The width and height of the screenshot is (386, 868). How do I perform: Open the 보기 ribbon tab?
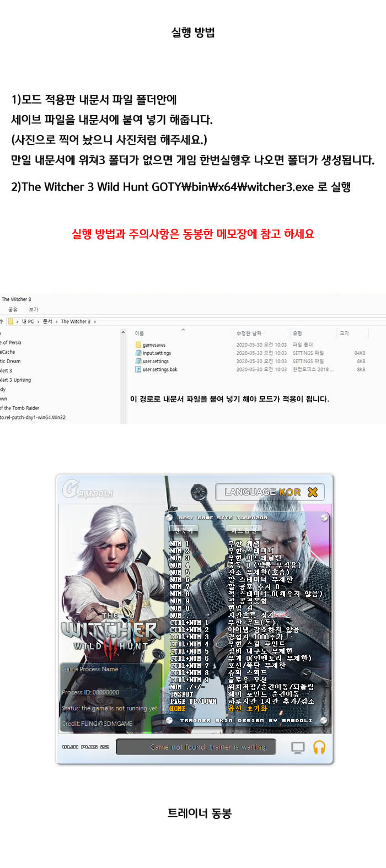[34, 310]
